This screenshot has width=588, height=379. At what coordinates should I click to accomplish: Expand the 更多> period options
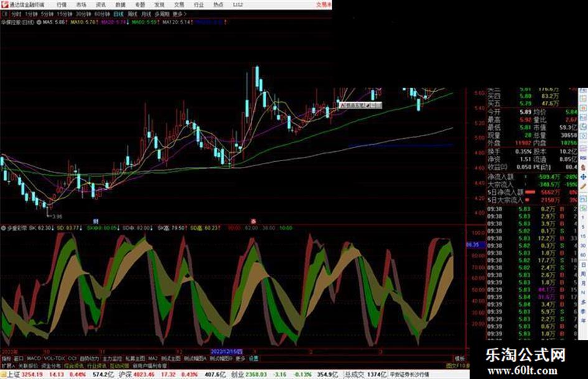179,14
